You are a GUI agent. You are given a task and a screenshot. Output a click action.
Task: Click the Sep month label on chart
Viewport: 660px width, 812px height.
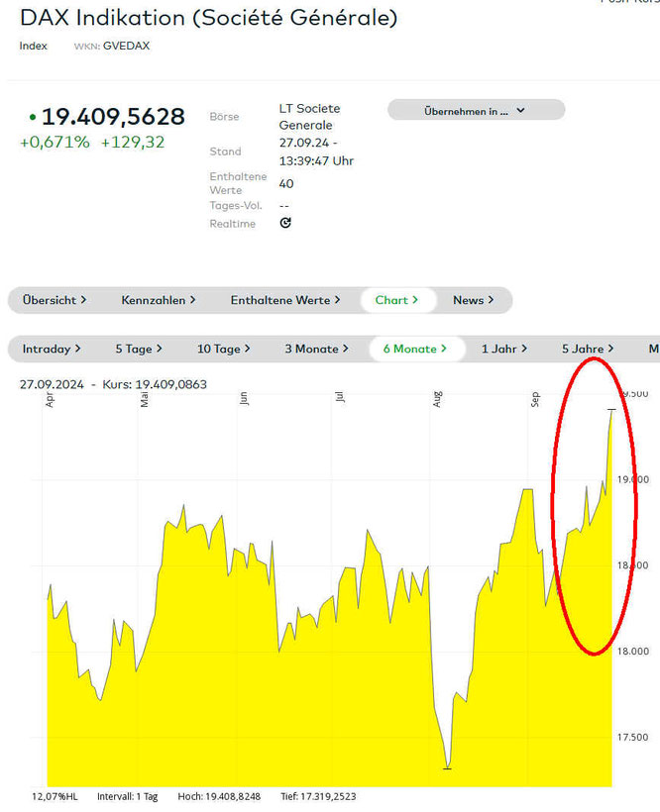[x=535, y=399]
